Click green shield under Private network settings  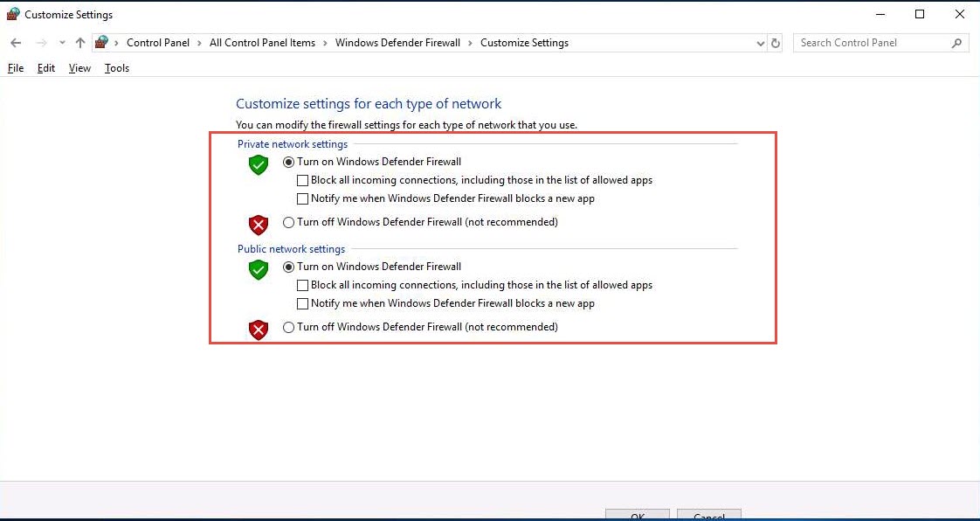pos(259,165)
